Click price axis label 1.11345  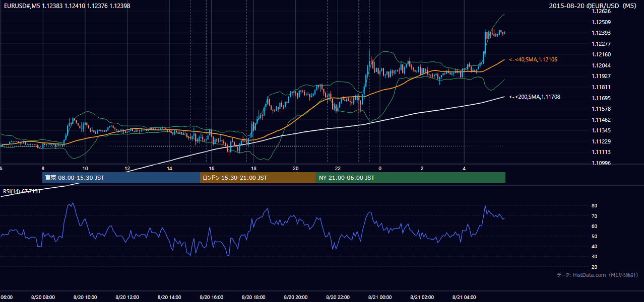coord(602,130)
